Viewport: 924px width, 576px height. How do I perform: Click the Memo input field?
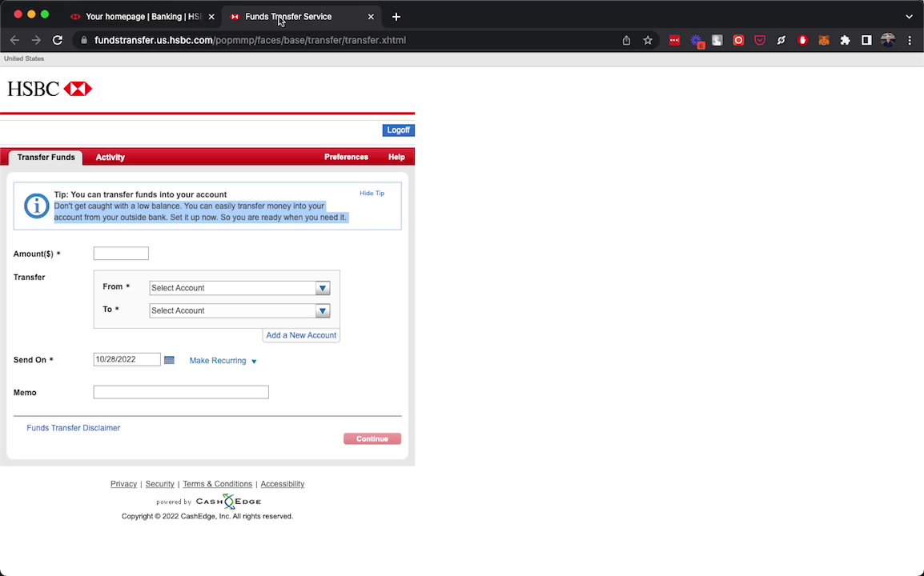point(181,392)
